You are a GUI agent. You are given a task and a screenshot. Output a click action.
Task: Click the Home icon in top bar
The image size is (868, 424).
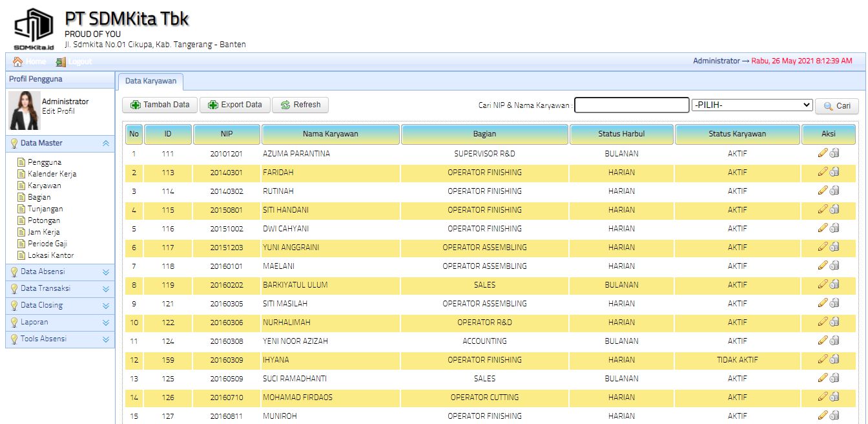18,61
